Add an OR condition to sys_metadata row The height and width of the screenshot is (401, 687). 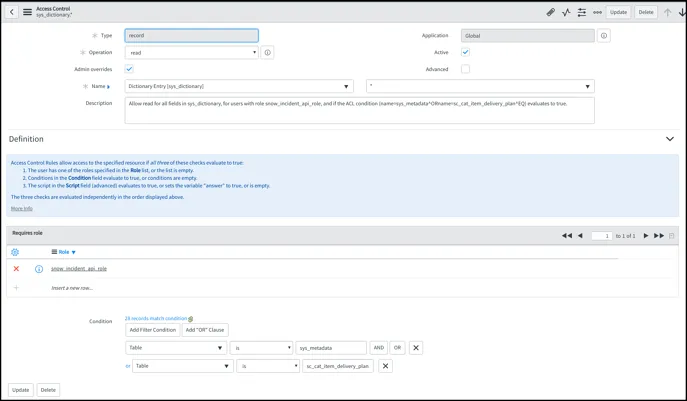(397, 348)
